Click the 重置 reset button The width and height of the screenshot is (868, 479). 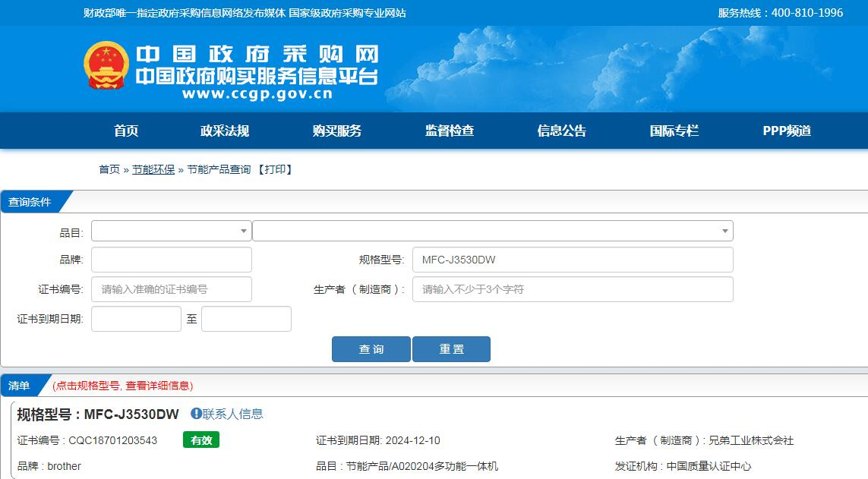(x=451, y=349)
